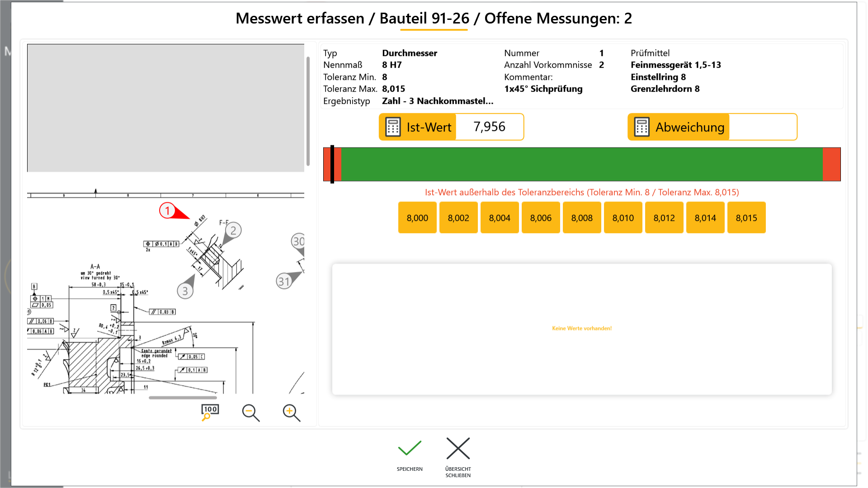The height and width of the screenshot is (488, 868).
Task: Reset drawing zoom to 100 percent
Action: point(210,412)
